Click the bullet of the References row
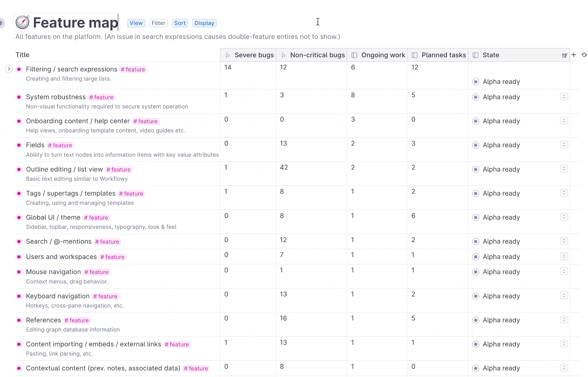588x377 pixels. (x=19, y=320)
